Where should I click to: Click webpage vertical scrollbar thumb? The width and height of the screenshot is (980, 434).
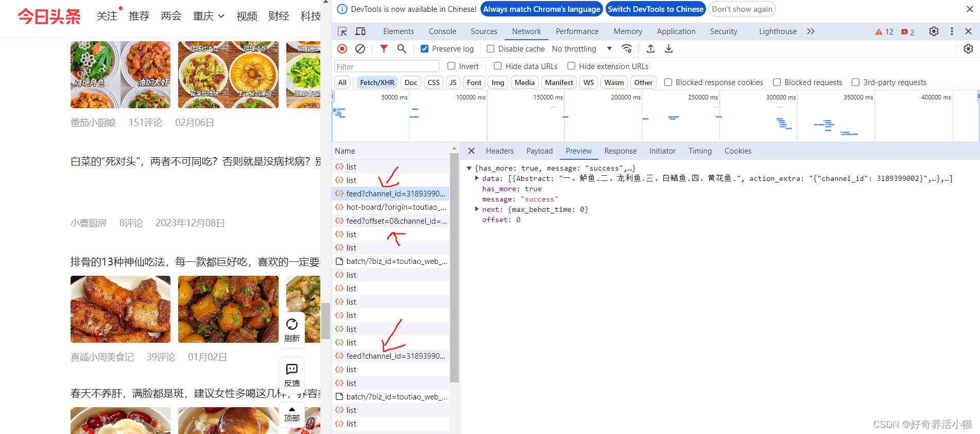tap(325, 321)
